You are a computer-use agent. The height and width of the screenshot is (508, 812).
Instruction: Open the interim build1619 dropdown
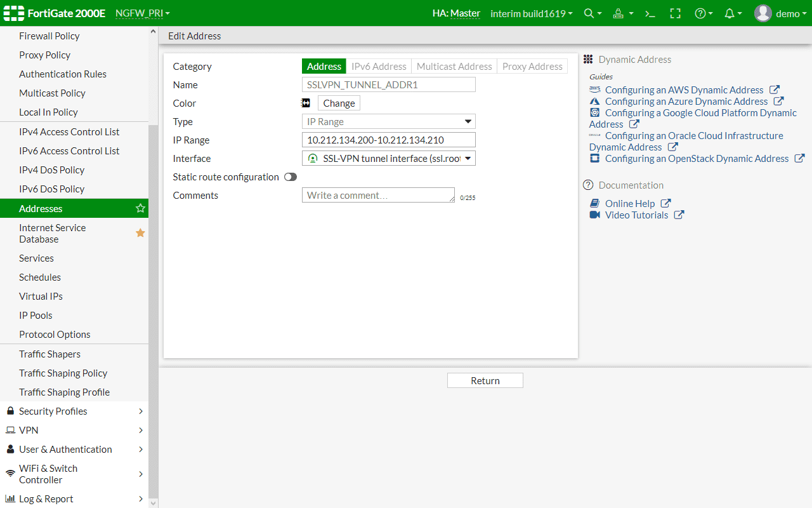[532, 13]
